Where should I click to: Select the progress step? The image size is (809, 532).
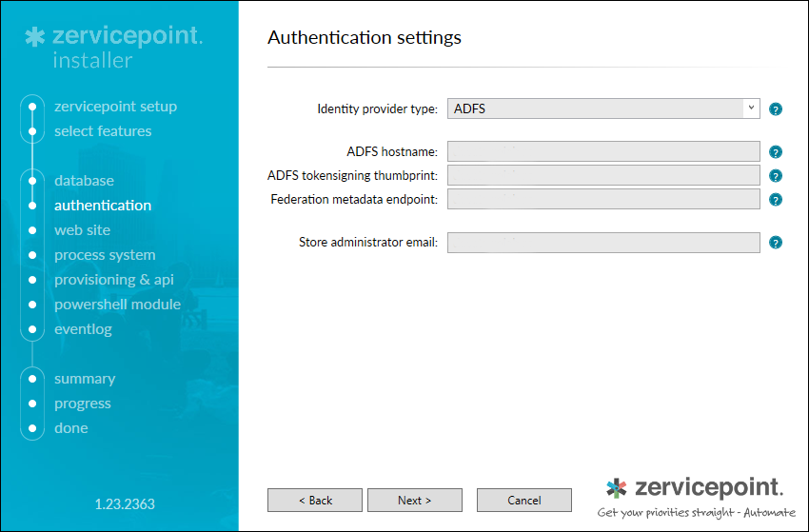pyautogui.click(x=83, y=404)
